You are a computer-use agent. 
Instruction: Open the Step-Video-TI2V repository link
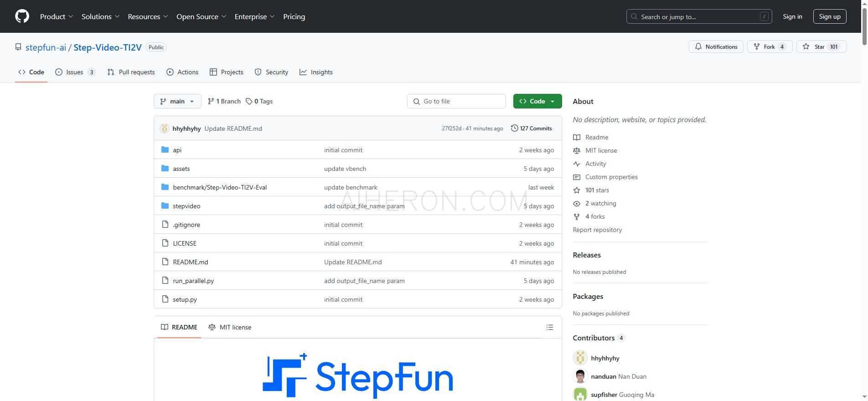pos(108,47)
